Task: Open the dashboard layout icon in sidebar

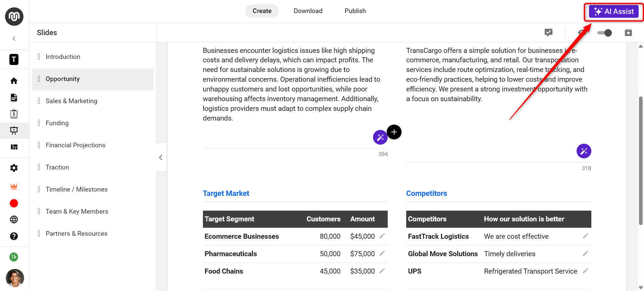Action: pyautogui.click(x=14, y=147)
